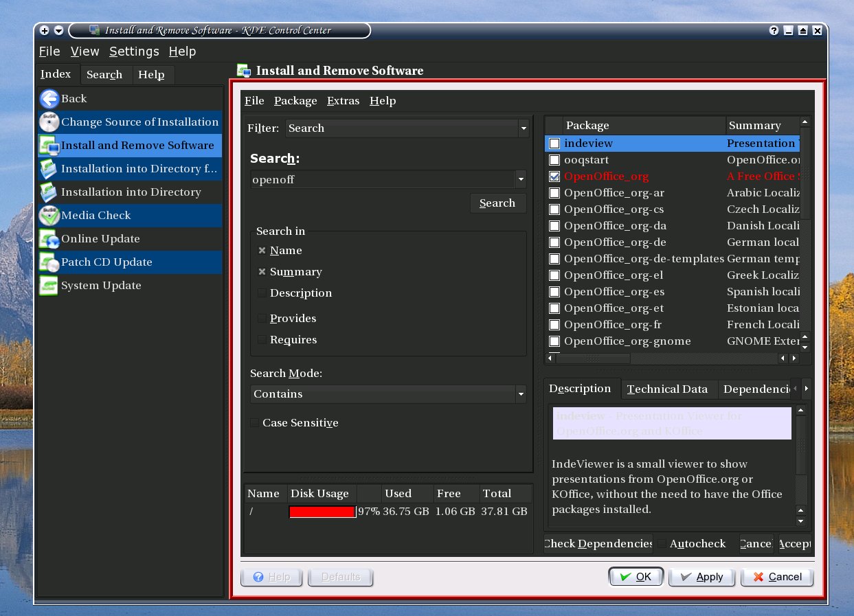Select the OpenOffice_org-gnome package name

click(x=627, y=341)
